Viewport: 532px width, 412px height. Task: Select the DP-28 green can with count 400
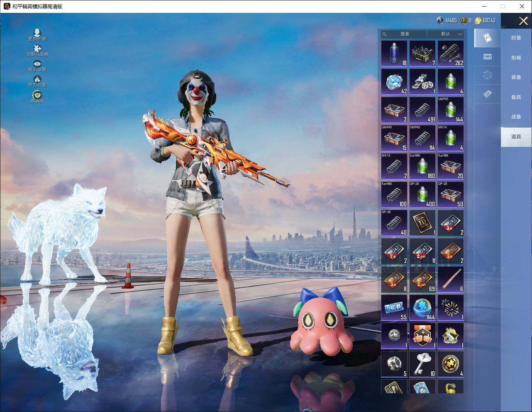(x=422, y=195)
